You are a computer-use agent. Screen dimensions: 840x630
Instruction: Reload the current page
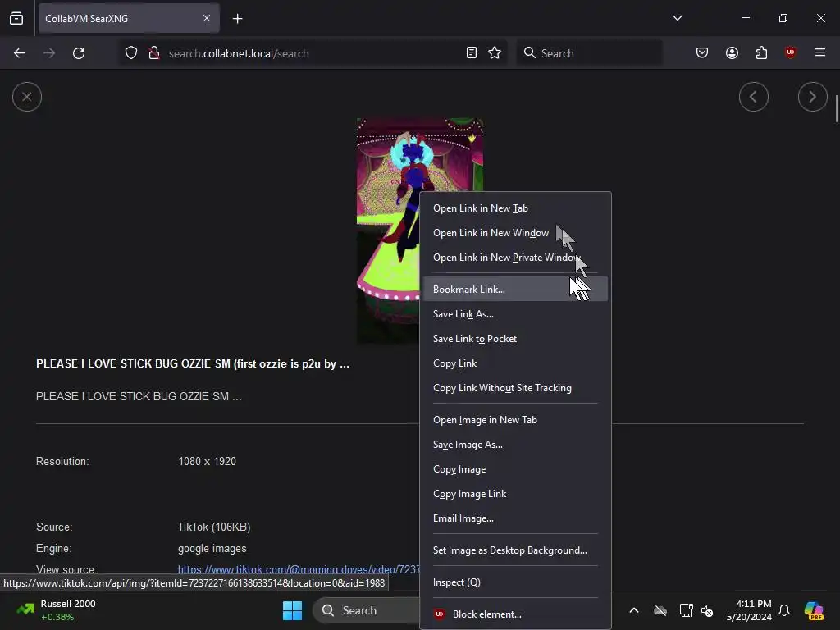point(79,53)
